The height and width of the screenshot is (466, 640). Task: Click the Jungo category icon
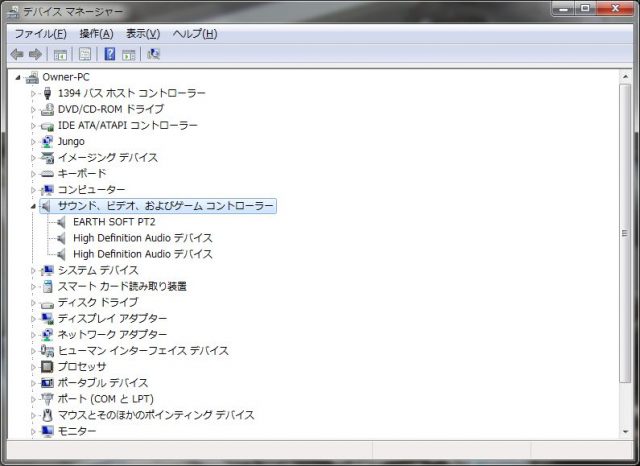[47, 142]
